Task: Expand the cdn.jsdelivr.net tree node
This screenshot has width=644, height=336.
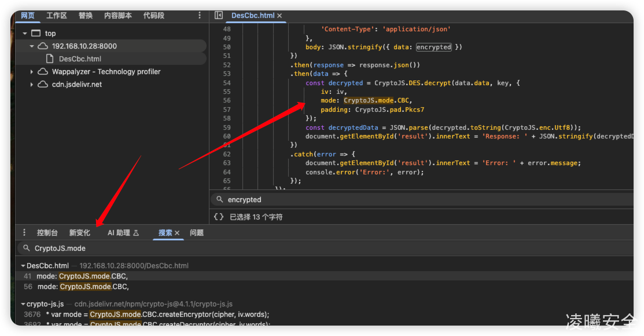Action: 32,85
